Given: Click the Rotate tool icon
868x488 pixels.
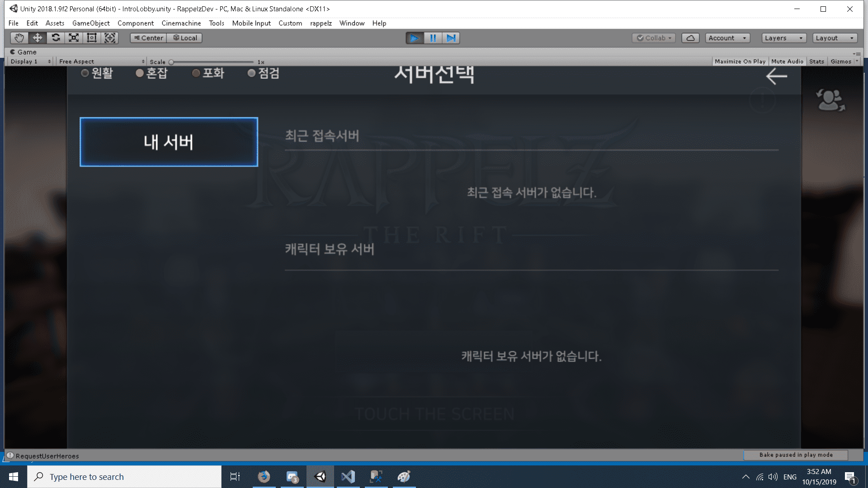Looking at the screenshot, I should tap(56, 38).
